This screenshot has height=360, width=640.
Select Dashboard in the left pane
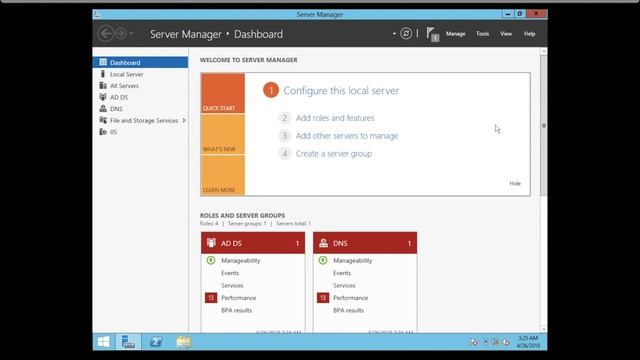pos(140,62)
